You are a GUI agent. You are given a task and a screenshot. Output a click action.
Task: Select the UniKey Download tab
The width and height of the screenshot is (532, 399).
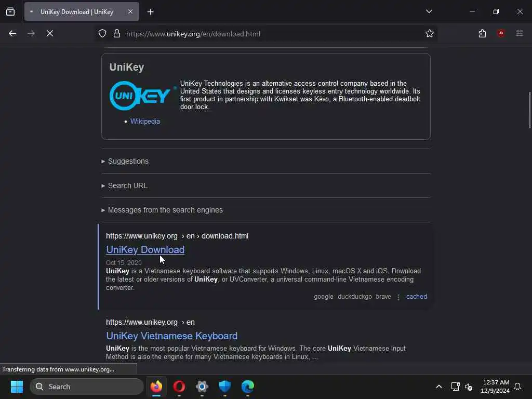click(82, 11)
